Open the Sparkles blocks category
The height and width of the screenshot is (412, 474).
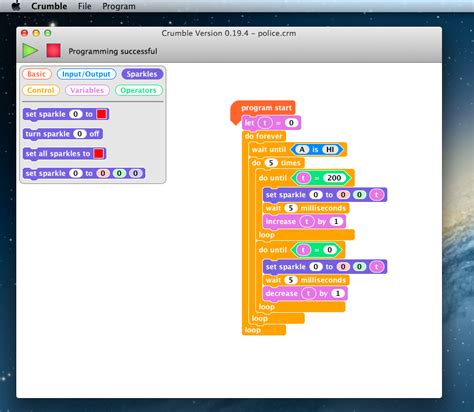pyautogui.click(x=142, y=74)
